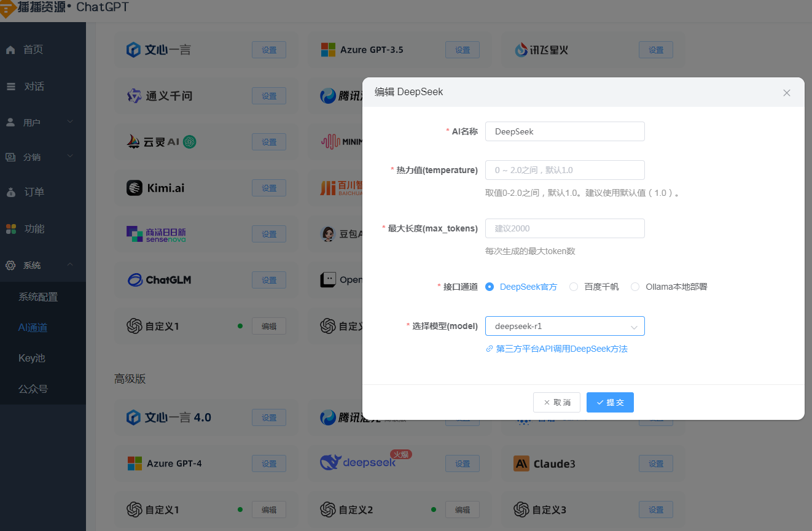
Task: Click the MINIMAX waveform logo
Action: (330, 142)
